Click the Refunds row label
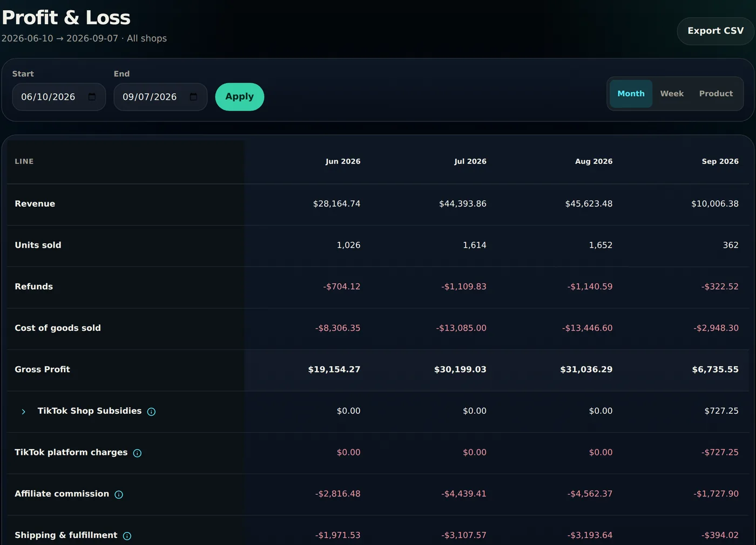 (x=33, y=287)
